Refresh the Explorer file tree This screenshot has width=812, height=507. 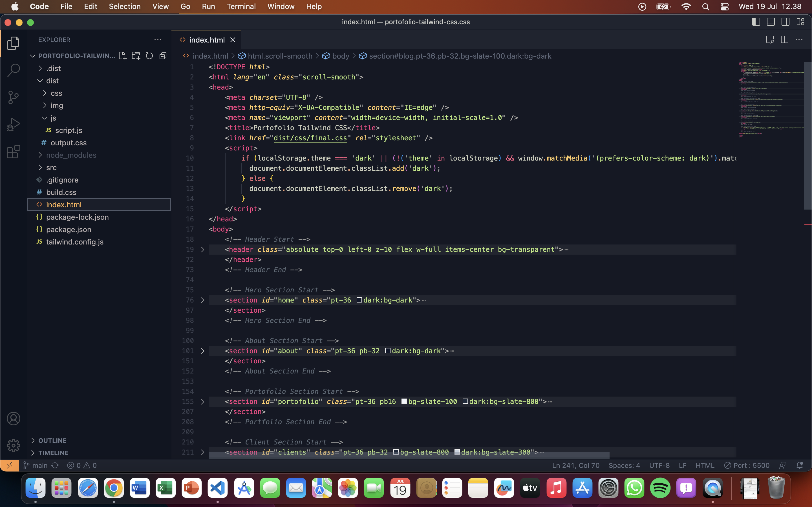click(150, 56)
